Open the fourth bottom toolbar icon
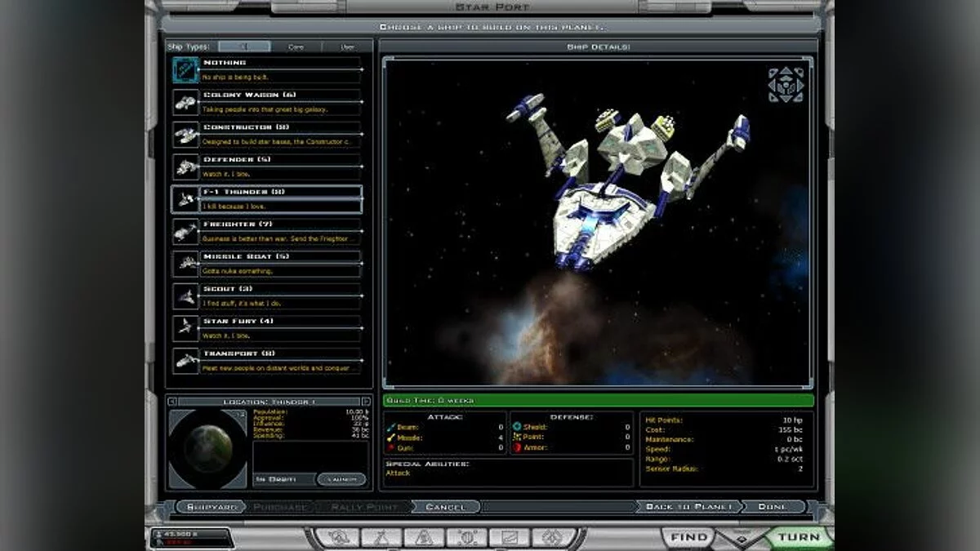This screenshot has width=980, height=551. click(x=467, y=537)
